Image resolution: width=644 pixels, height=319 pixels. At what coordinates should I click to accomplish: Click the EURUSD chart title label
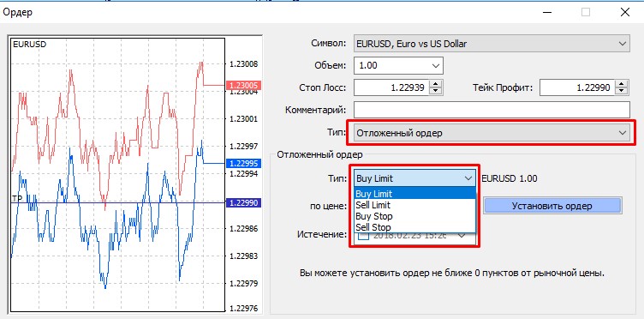click(30, 44)
